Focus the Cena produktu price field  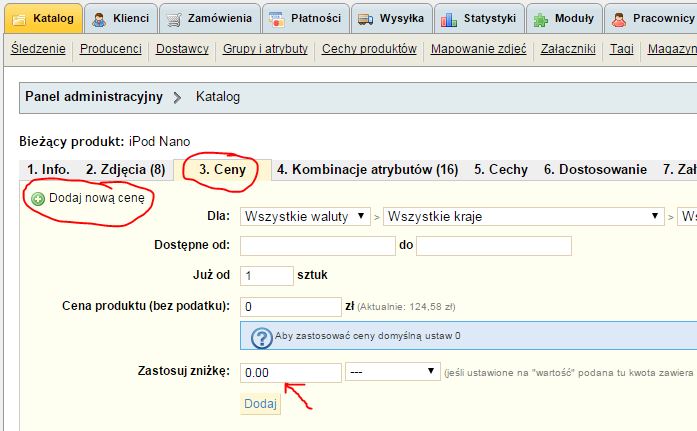pos(291,307)
